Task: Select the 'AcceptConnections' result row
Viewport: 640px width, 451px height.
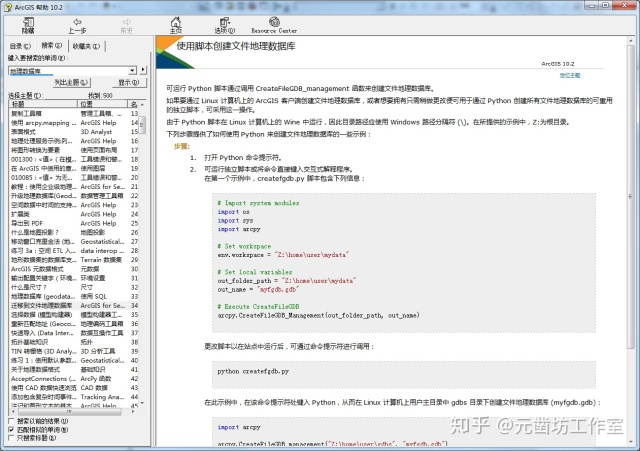Action: pos(74,378)
